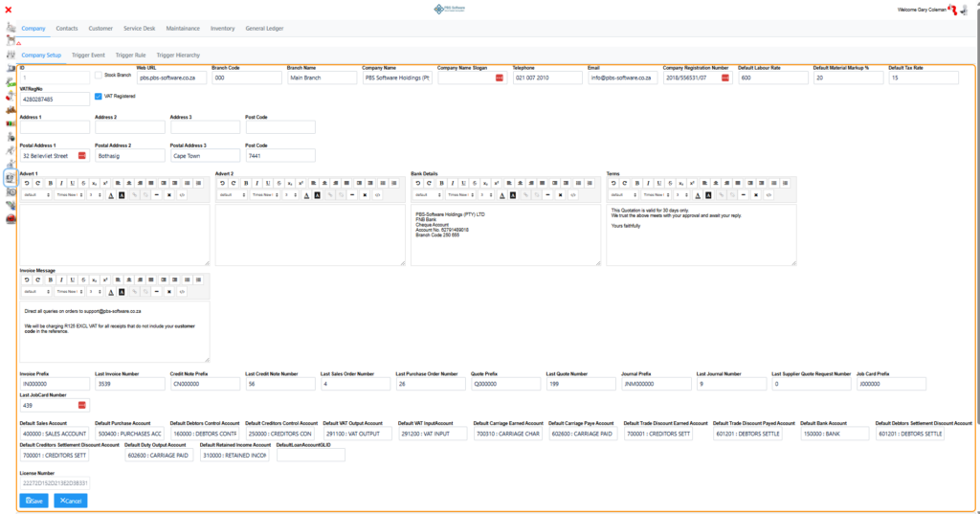Image resolution: width=980 pixels, height=514 pixels.
Task: Click Underline in the Terms editor
Action: 659,183
